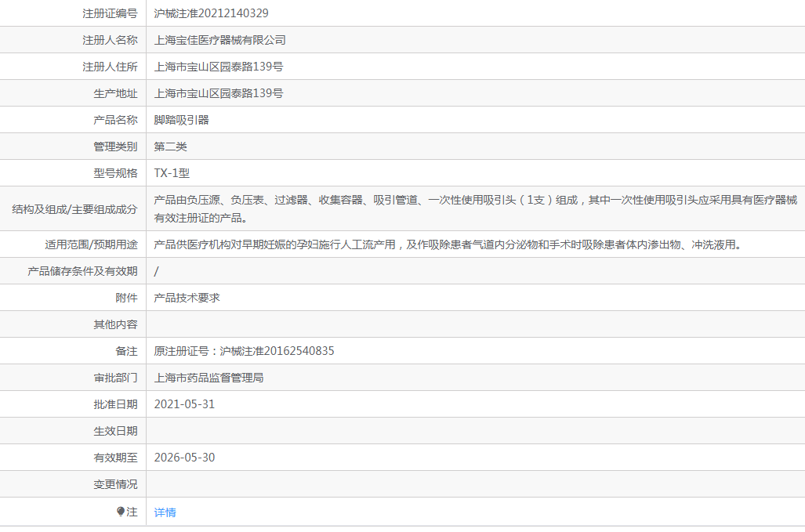Select model specification TX-1型

click(x=172, y=173)
